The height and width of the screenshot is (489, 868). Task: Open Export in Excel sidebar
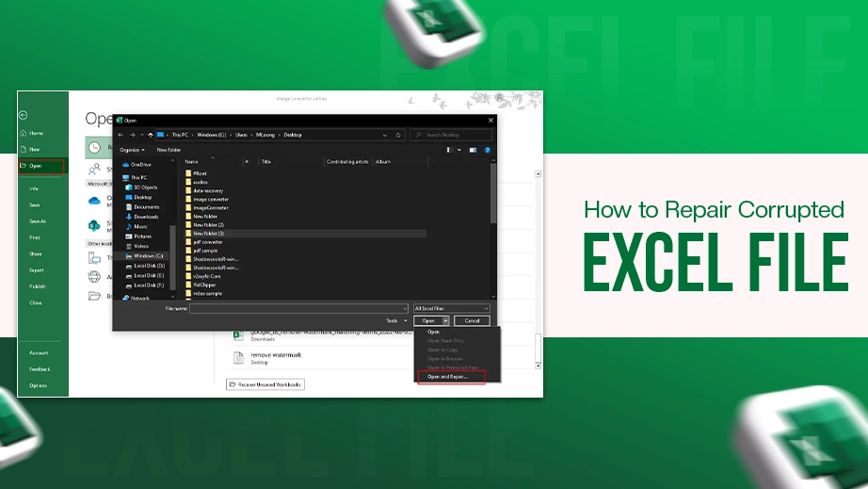point(37,270)
